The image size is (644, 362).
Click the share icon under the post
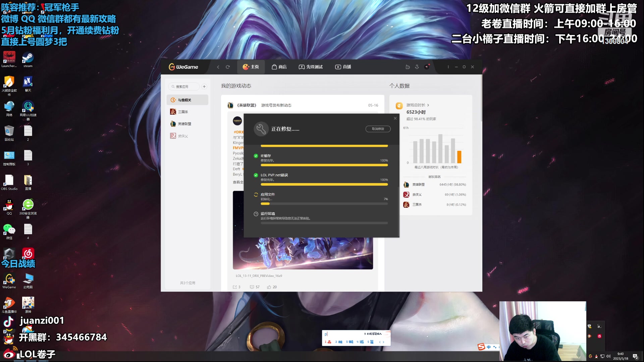pos(235,287)
